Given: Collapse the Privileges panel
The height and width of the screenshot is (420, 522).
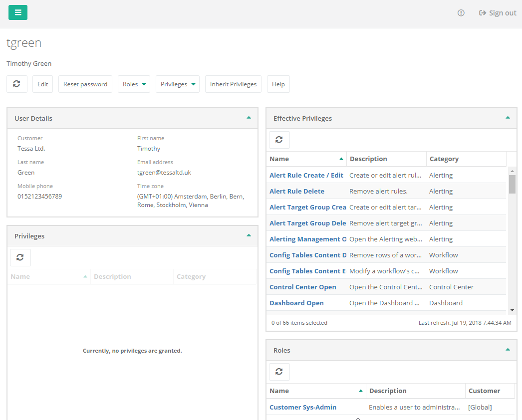Looking at the screenshot, I should [249, 235].
